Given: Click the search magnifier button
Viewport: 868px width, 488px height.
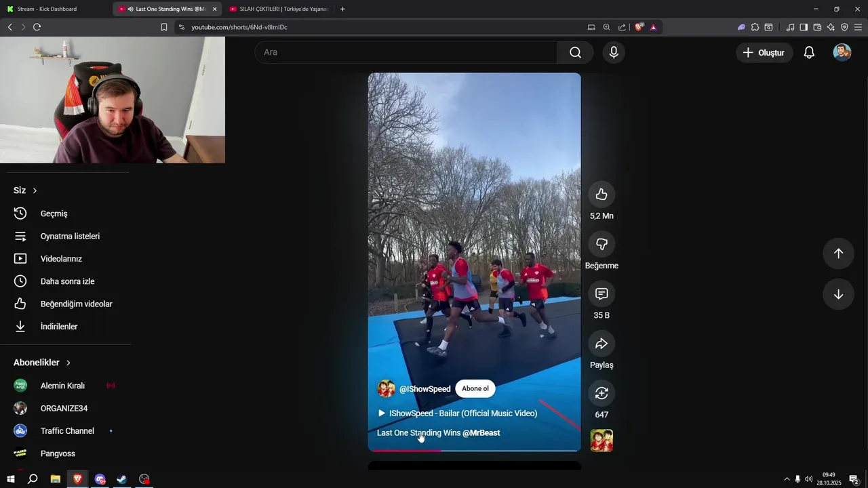Looking at the screenshot, I should 576,52.
